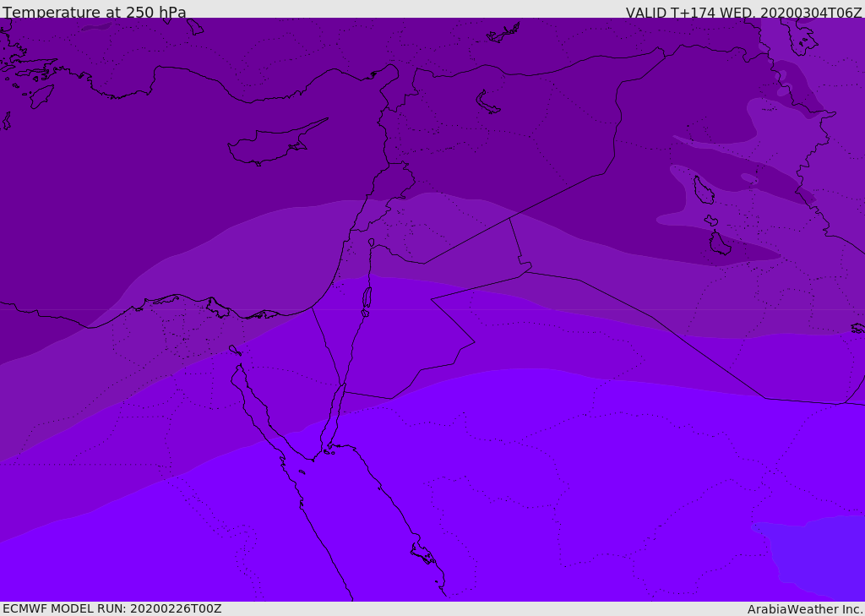Screen dimensions: 865x616
Task: Click the Lake Razazza outline in Iraq
Action: click(720, 243)
